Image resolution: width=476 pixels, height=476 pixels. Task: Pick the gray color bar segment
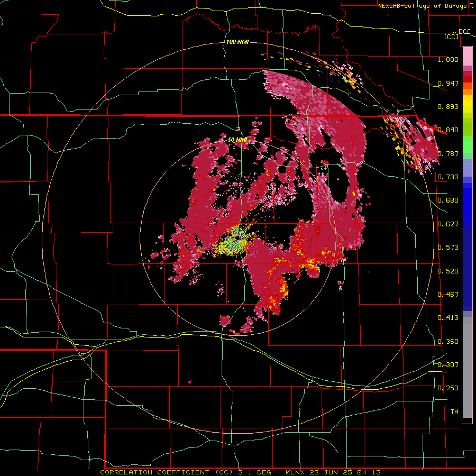point(467,370)
